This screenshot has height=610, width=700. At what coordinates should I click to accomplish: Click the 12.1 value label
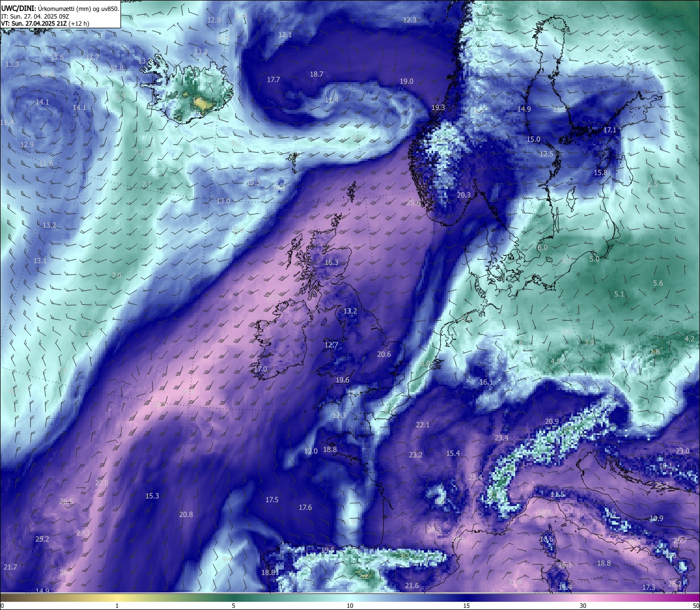pyautogui.click(x=285, y=34)
